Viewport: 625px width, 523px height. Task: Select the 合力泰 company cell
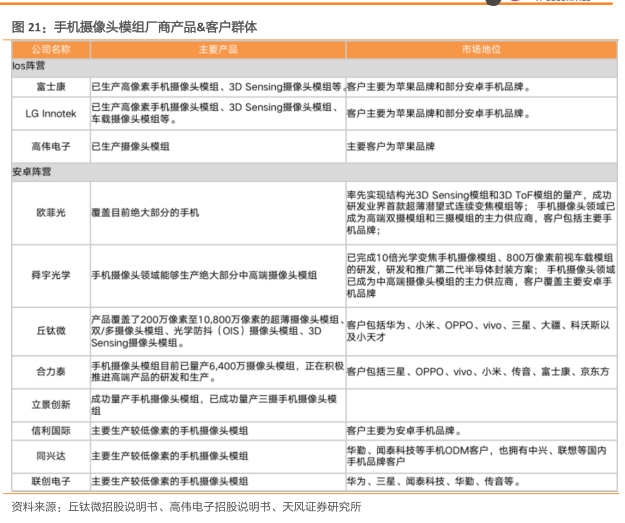coord(50,372)
